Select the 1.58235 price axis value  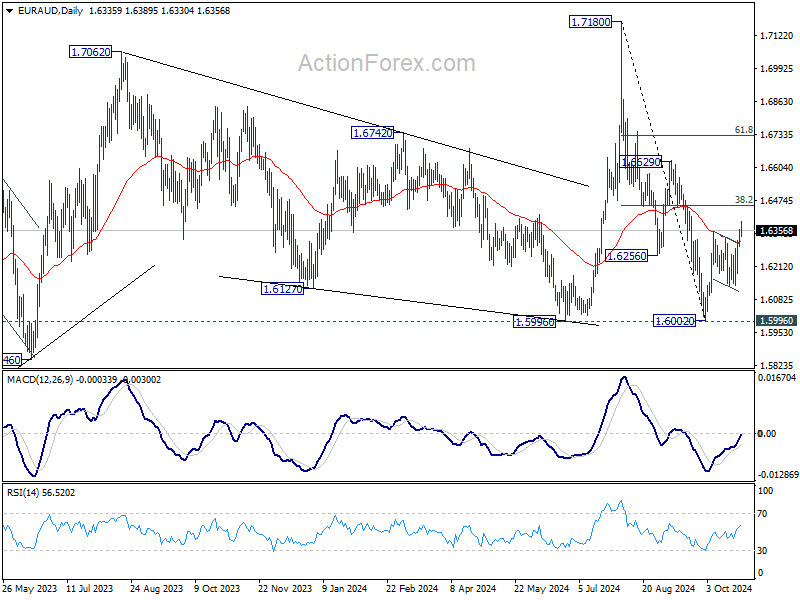click(777, 365)
